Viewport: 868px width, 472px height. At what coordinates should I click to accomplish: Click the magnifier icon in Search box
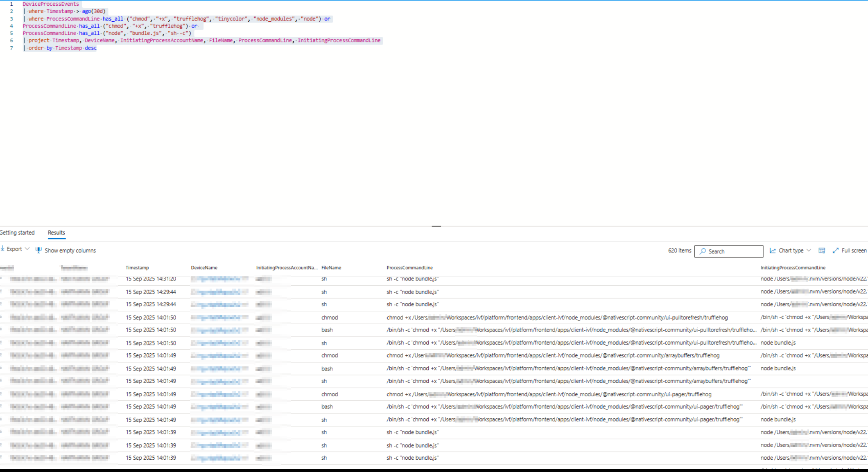point(703,251)
